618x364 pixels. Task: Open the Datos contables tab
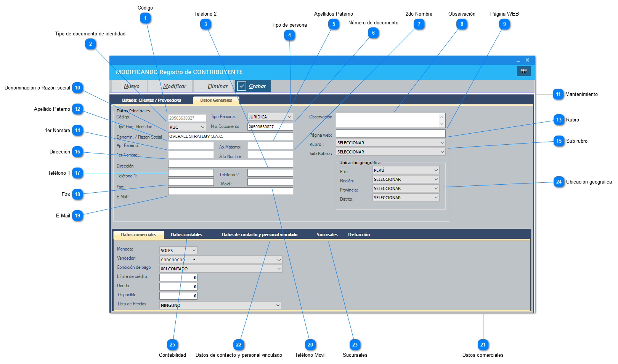click(x=186, y=235)
